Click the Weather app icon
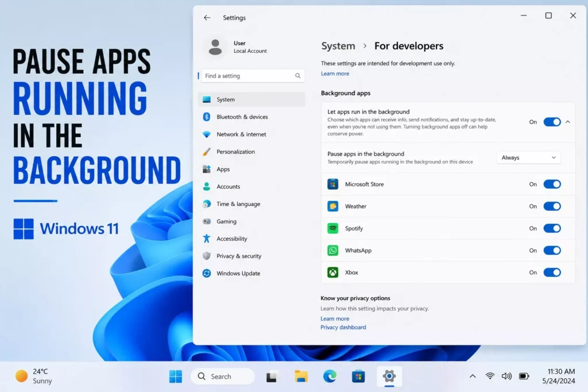Screen dimensions: 588x392 pos(332,206)
